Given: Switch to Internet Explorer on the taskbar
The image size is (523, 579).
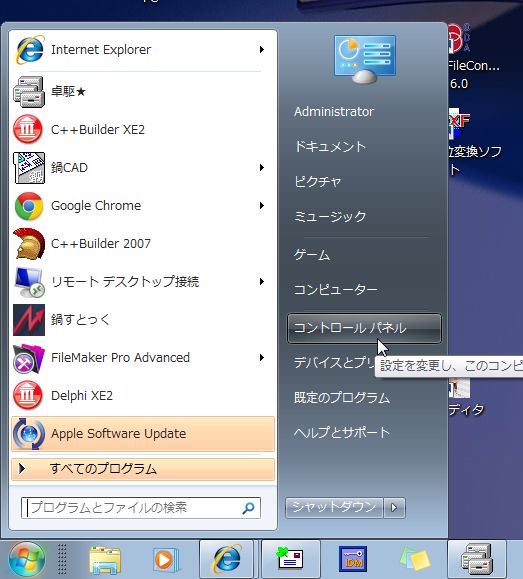Looking at the screenshot, I should [226, 559].
